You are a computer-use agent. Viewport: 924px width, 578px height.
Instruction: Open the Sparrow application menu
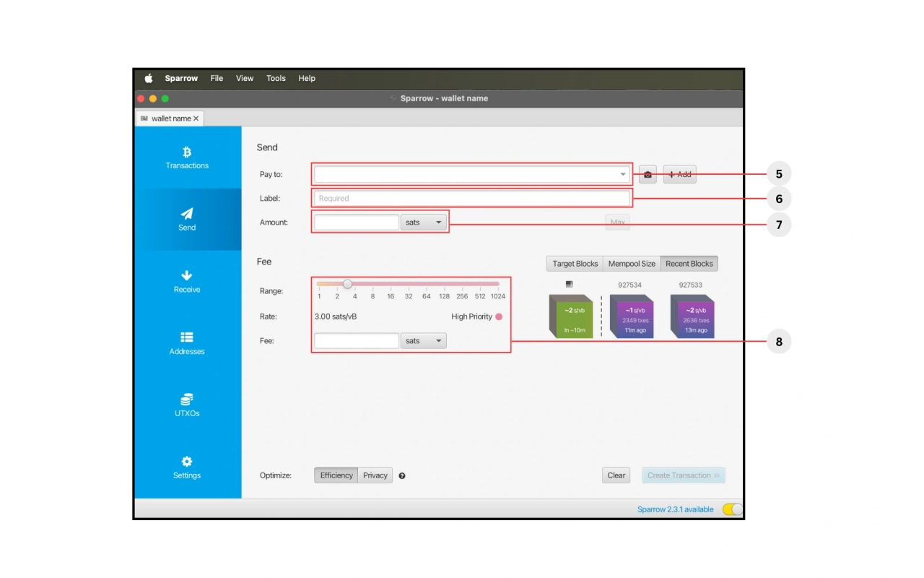coord(181,78)
